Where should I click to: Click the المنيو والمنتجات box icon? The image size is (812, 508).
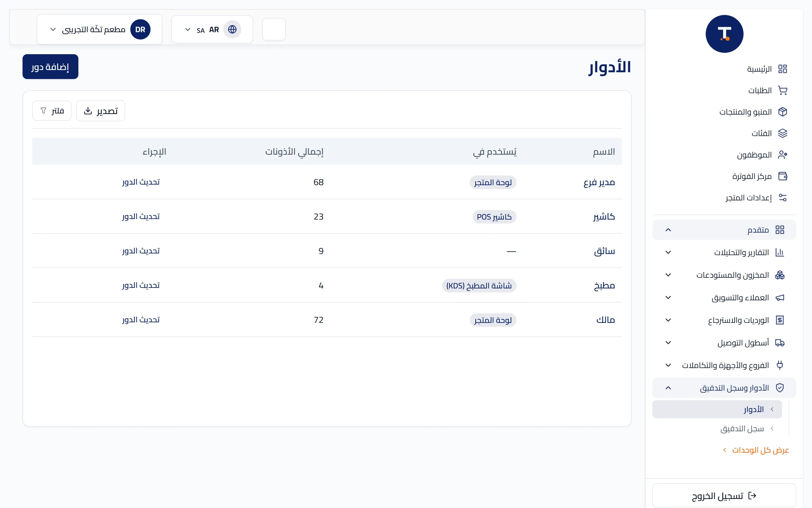pyautogui.click(x=782, y=112)
